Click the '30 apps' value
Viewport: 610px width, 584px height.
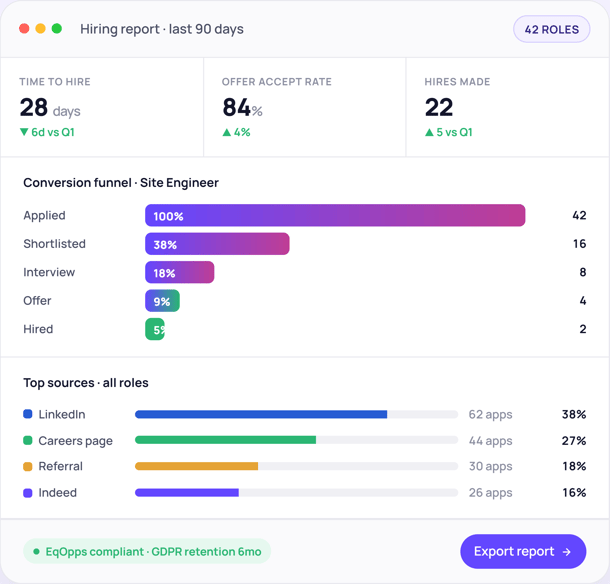pyautogui.click(x=491, y=467)
